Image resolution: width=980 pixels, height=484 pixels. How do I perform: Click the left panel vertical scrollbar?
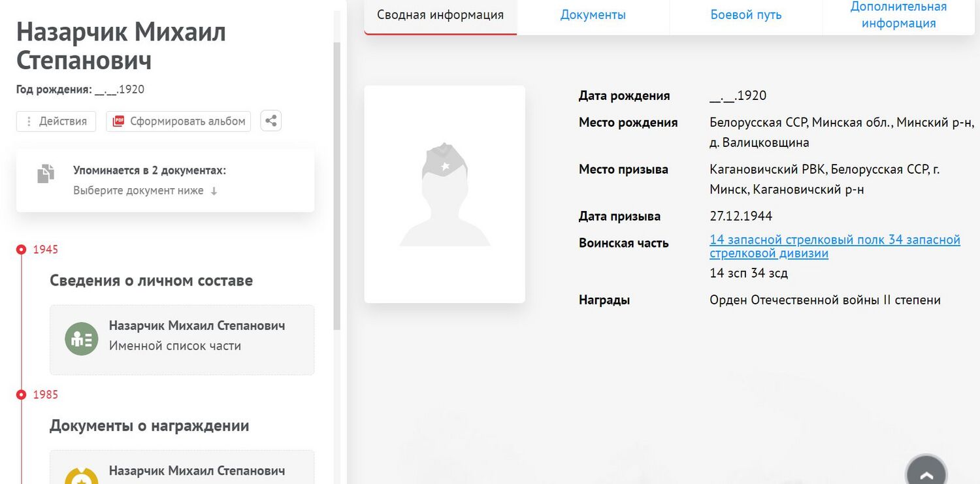[x=337, y=183]
